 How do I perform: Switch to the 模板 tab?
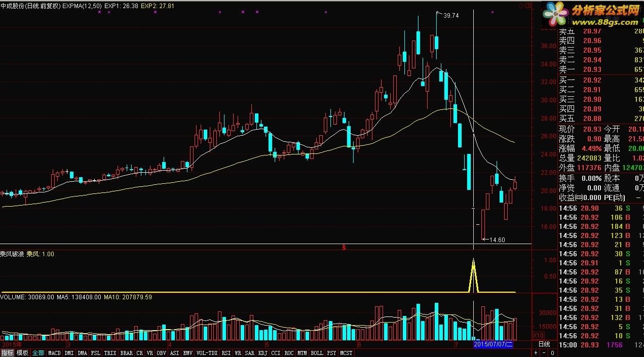click(22, 353)
